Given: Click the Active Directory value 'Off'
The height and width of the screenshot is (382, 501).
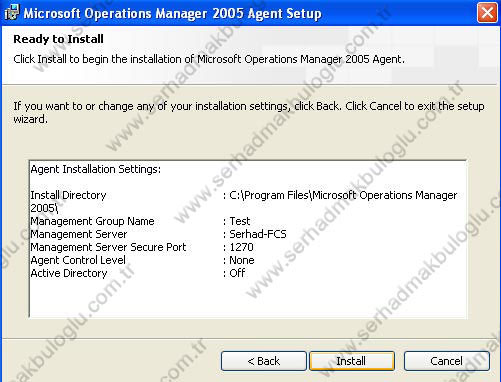Looking at the screenshot, I should coord(237,273).
